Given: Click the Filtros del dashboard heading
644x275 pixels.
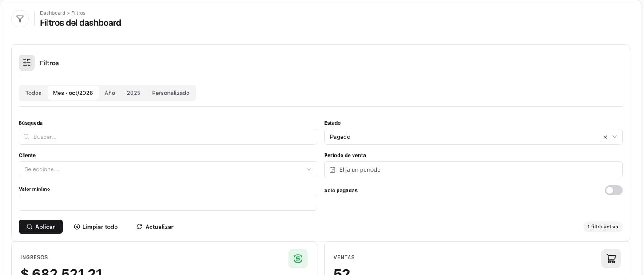Looking at the screenshot, I should click(x=80, y=23).
